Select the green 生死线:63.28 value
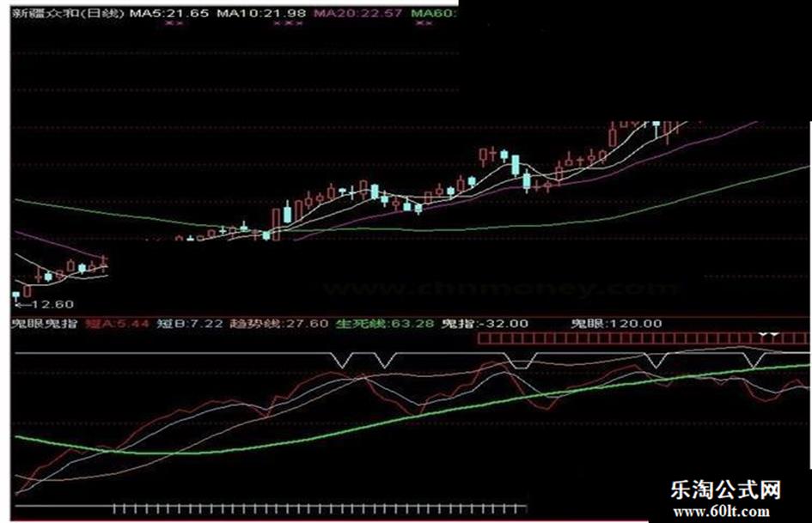812x523 pixels. [x=385, y=324]
